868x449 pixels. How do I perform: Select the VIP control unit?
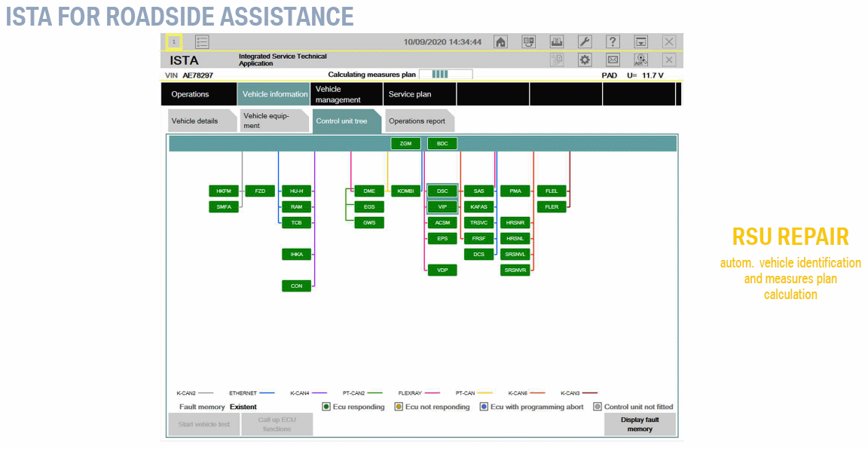click(x=442, y=207)
